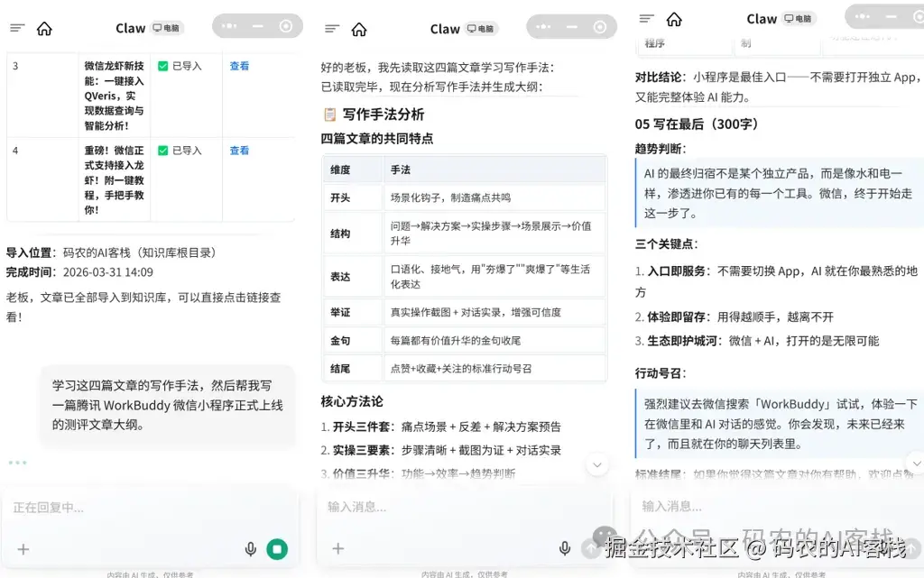Jump to bottom with middle panel chevron button

point(597,465)
